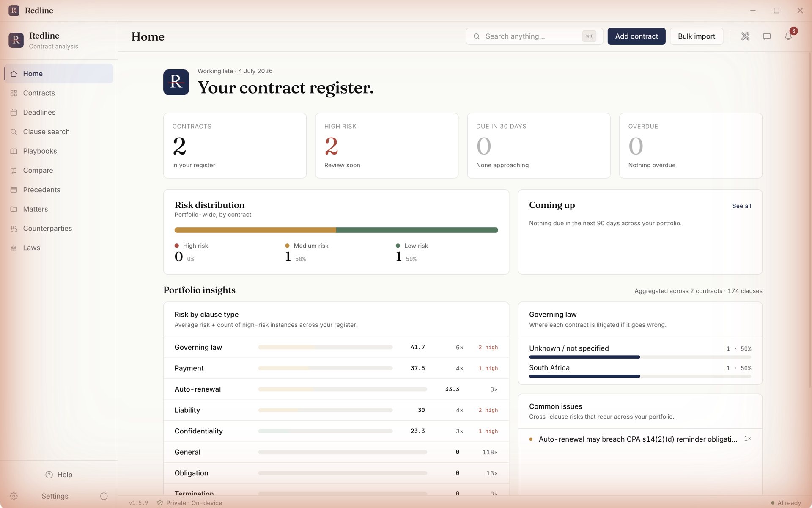This screenshot has width=812, height=508.
Task: Open the Home sidebar item
Action: [x=59, y=74]
